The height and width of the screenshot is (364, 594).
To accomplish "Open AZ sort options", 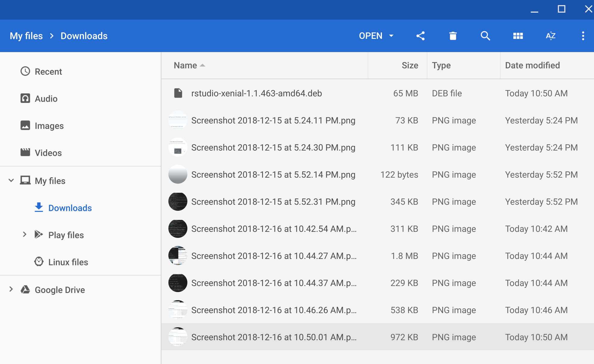I will [550, 36].
